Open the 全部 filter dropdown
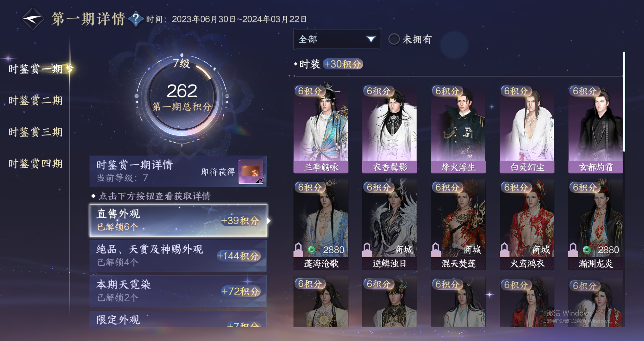 click(337, 39)
